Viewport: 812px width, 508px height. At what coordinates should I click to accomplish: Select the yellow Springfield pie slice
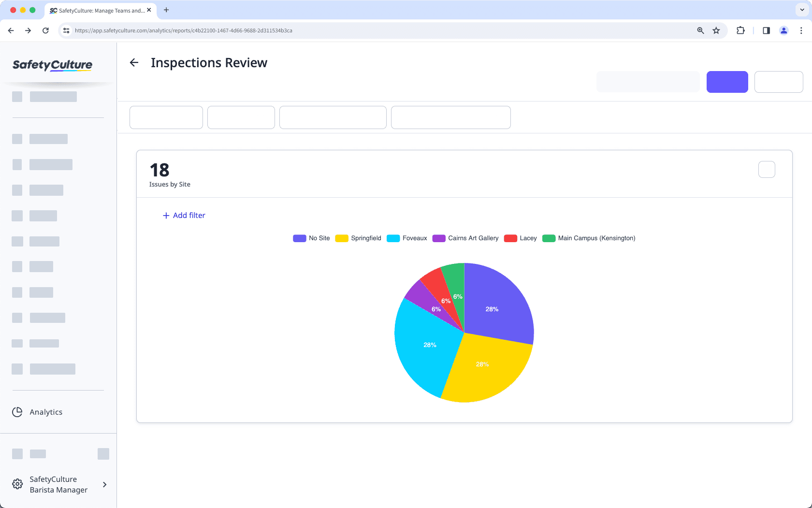tap(483, 364)
